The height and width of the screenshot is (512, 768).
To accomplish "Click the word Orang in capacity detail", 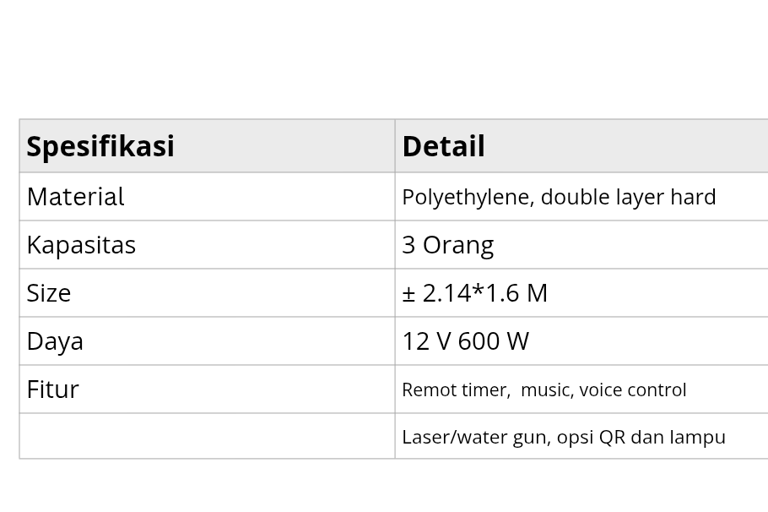I will coord(458,245).
